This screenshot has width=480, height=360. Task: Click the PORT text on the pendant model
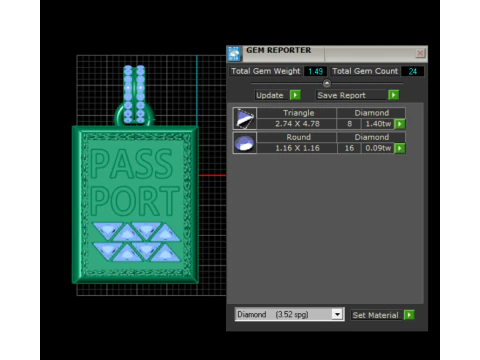click(134, 201)
